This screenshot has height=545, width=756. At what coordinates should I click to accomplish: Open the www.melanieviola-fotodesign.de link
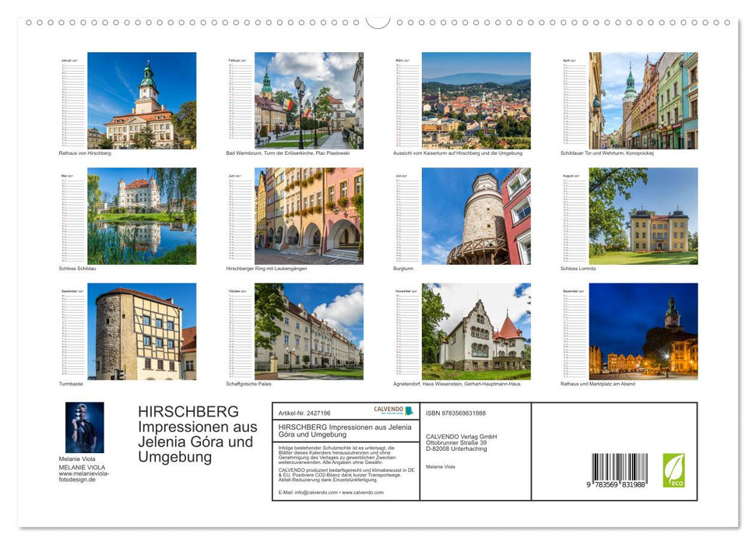pos(84,476)
